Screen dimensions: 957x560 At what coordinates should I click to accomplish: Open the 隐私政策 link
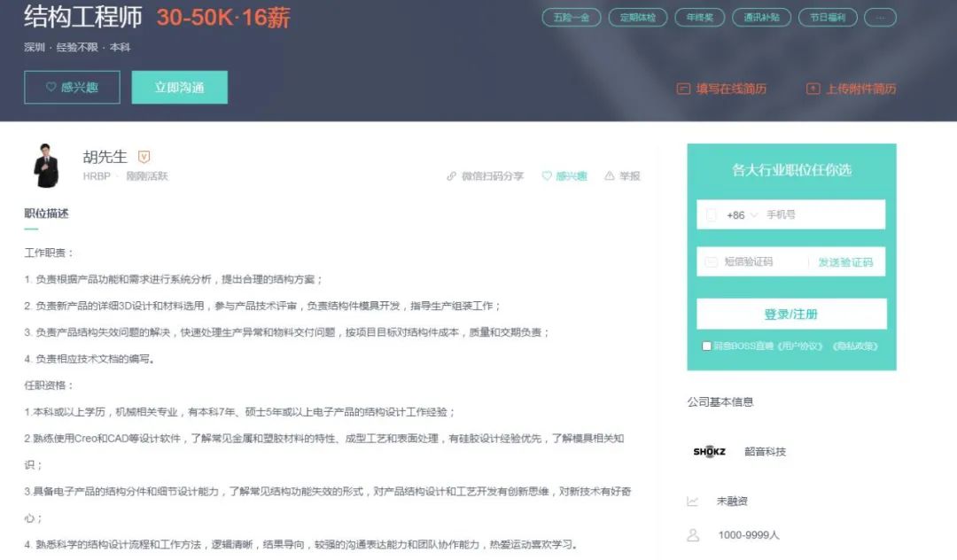(x=853, y=346)
